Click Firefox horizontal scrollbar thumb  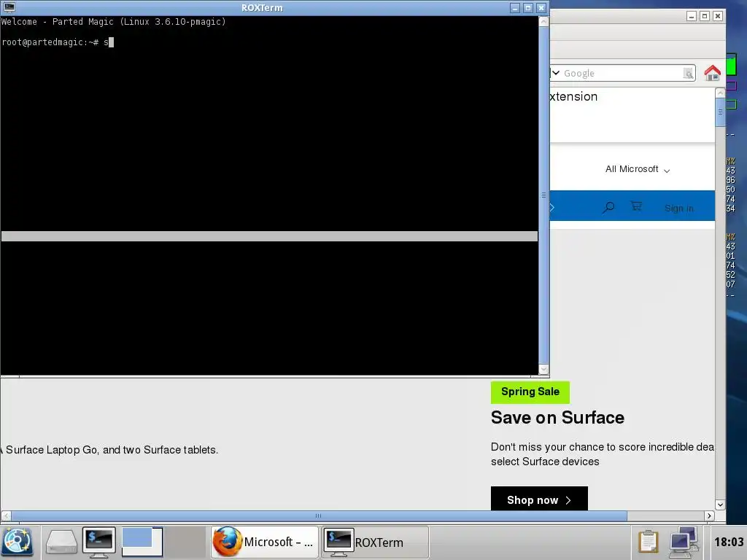click(319, 516)
